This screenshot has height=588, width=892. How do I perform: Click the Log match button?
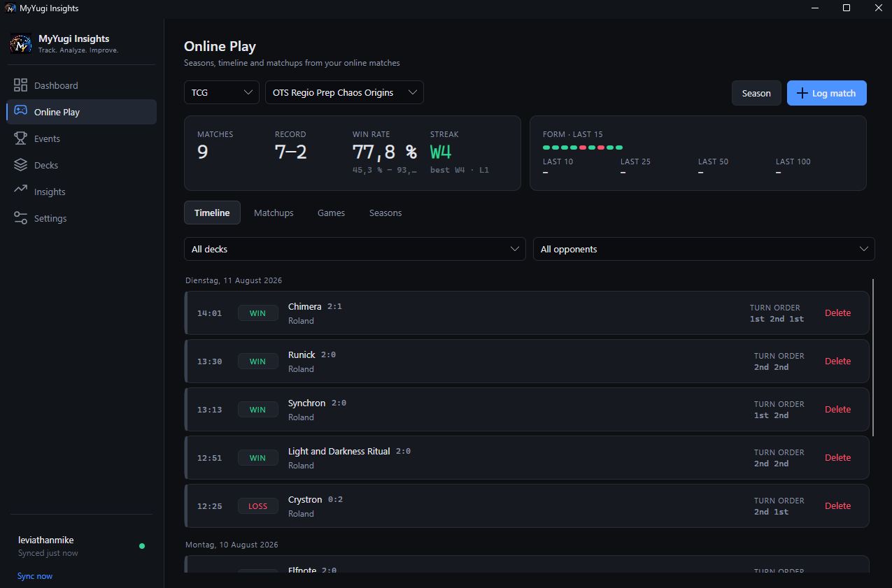pyautogui.click(x=827, y=93)
